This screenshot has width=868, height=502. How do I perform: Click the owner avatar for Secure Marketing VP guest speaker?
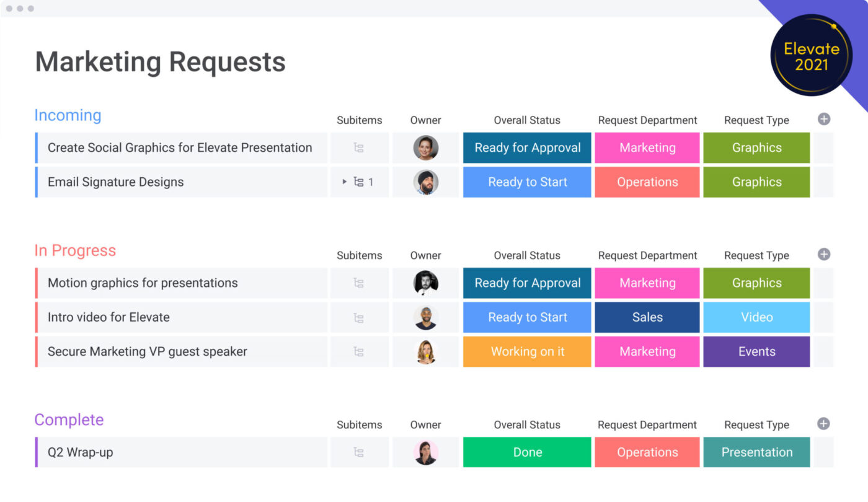(x=425, y=351)
